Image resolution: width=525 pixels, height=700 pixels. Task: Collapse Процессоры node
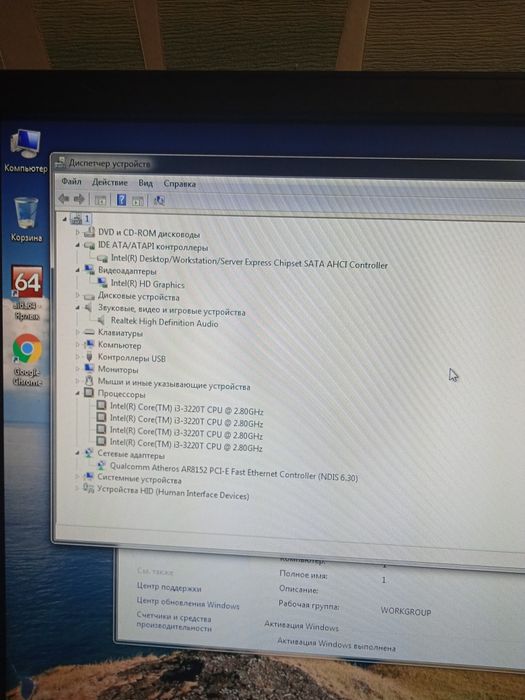78,393
